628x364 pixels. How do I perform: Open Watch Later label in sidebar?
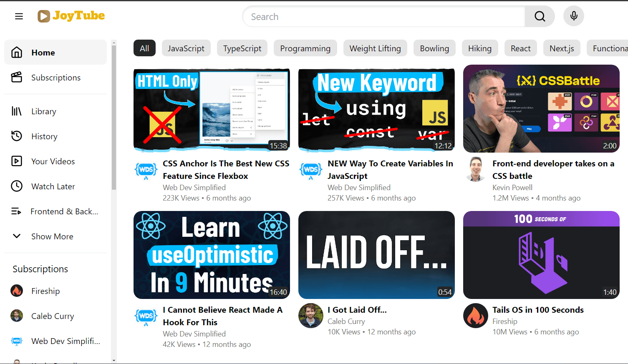point(53,186)
